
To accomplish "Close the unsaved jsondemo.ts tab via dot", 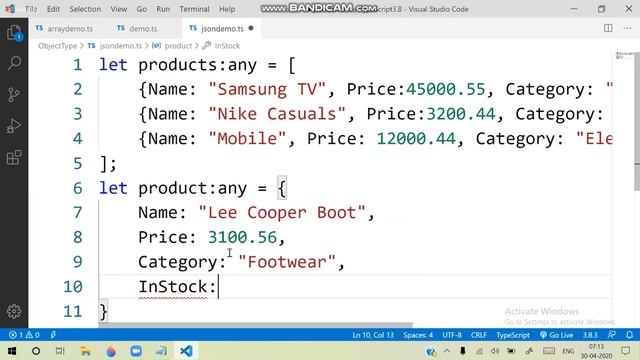I will tap(251, 28).
